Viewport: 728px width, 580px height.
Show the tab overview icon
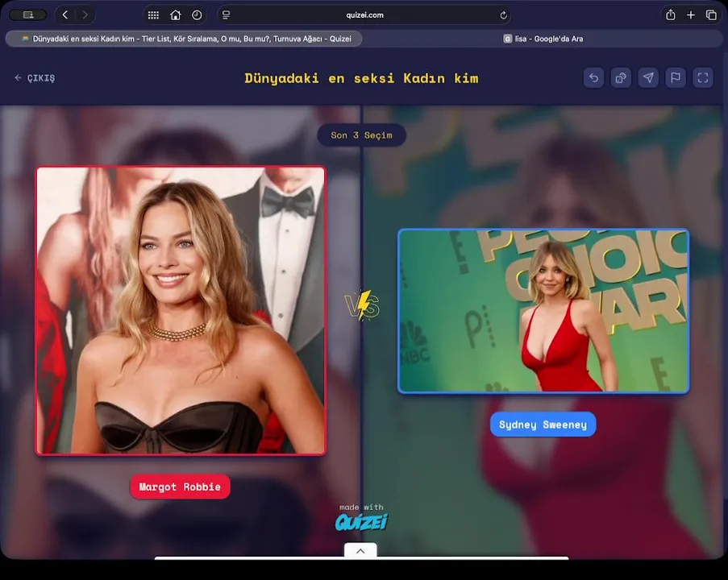point(711,14)
